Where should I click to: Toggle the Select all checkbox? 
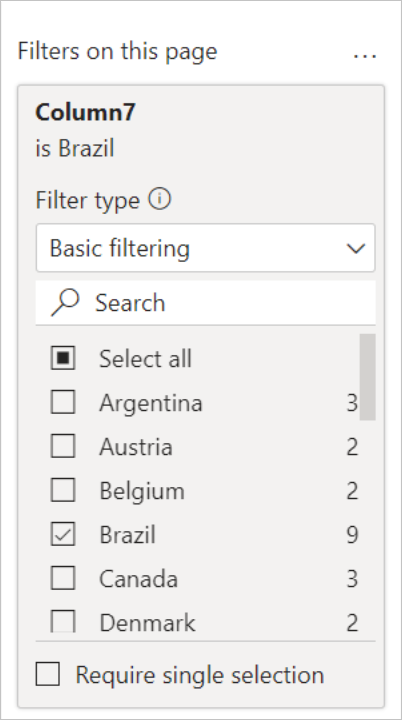point(63,358)
